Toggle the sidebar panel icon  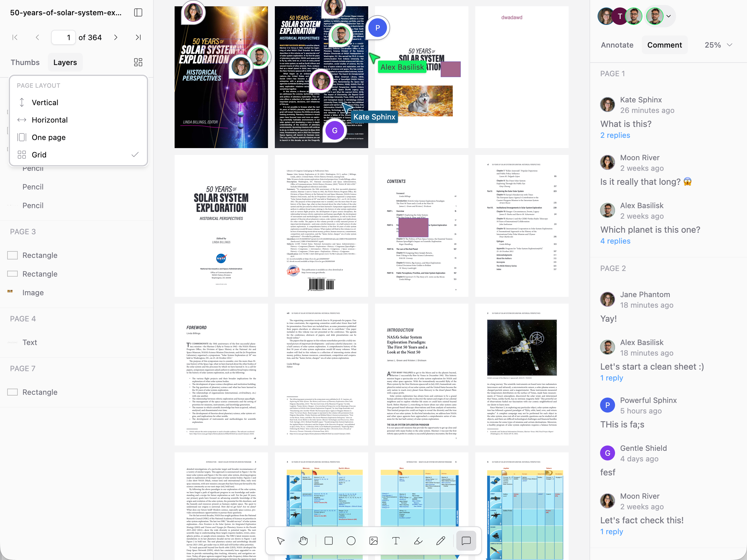click(138, 12)
